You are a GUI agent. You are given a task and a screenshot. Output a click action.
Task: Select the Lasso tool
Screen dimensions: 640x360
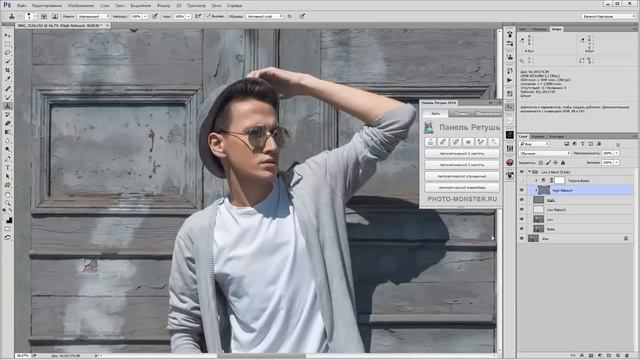pyautogui.click(x=7, y=53)
